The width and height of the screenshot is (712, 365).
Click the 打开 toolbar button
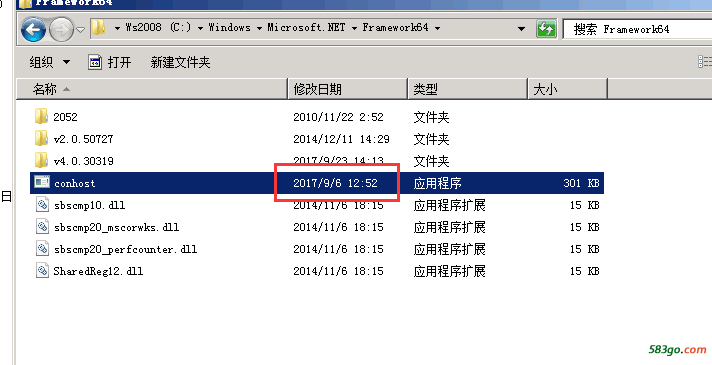pyautogui.click(x=109, y=62)
